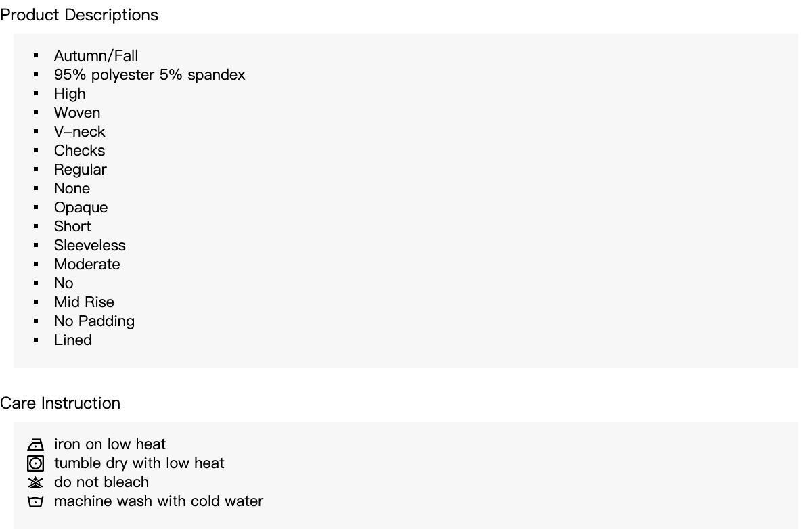812x529 pixels.
Task: Click the tumble dry care icon
Action: (35, 463)
